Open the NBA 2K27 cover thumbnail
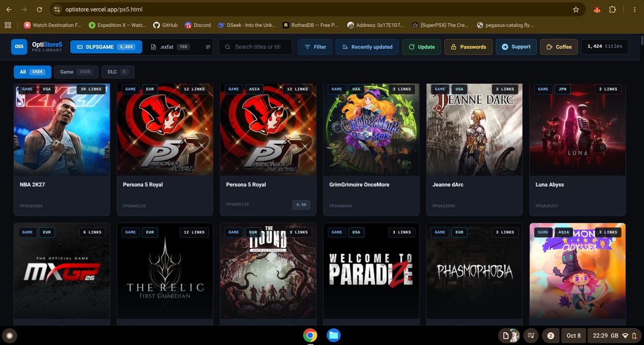Screen dimensions: 644x345 pos(62,129)
